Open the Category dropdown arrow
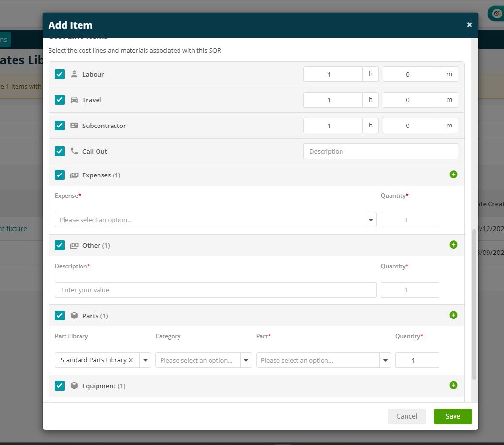The image size is (504, 445). pyautogui.click(x=246, y=360)
